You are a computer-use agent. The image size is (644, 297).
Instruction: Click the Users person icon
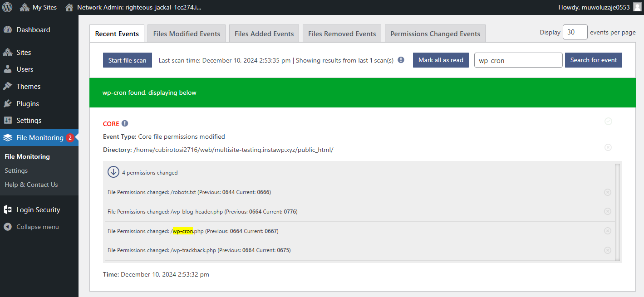tap(8, 69)
